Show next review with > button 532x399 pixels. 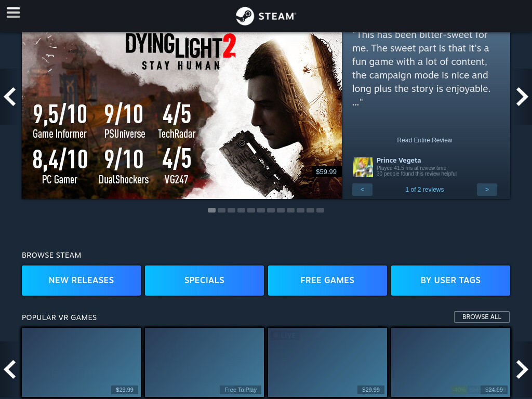point(487,190)
